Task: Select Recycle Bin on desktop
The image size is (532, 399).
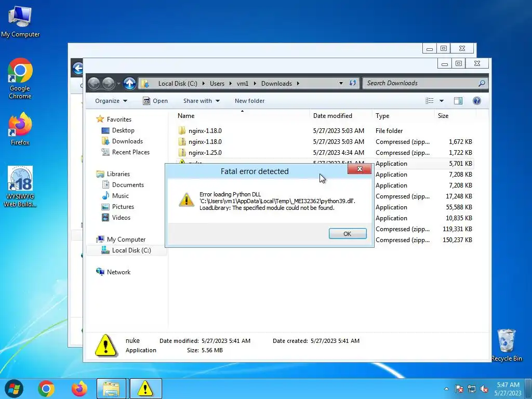Action: point(507,345)
